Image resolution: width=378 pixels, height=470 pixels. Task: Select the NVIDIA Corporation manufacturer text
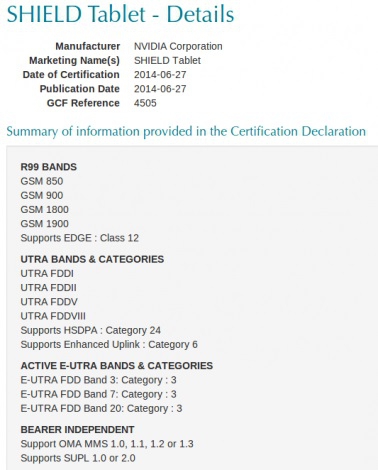[178, 46]
